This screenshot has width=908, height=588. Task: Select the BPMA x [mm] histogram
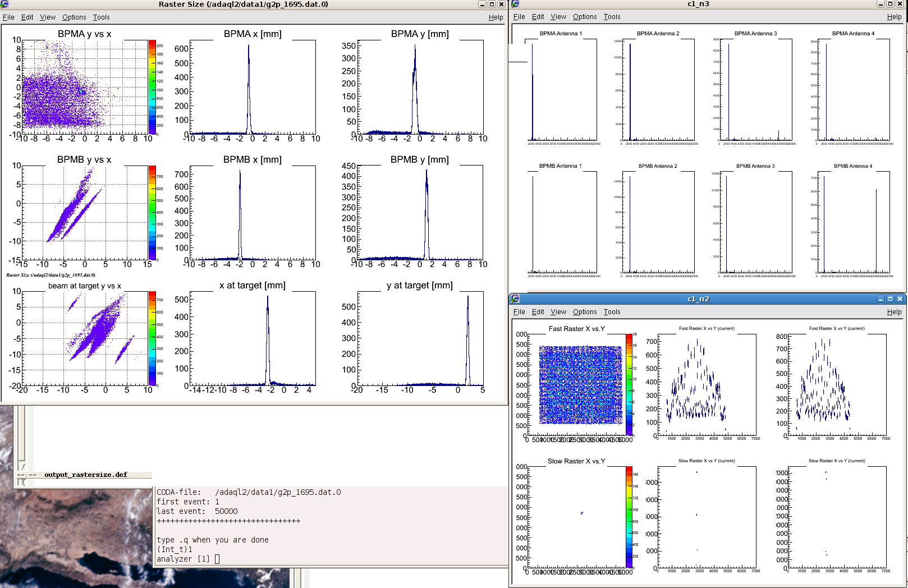point(253,87)
